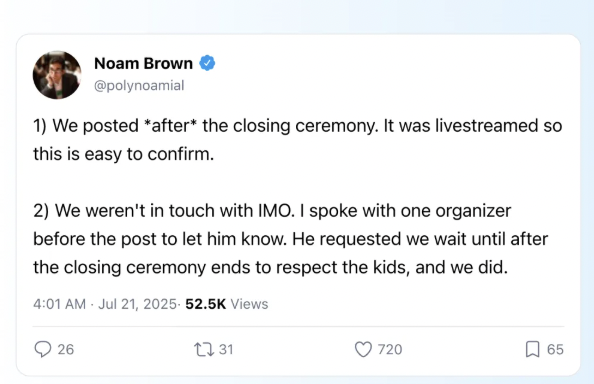594x384 pixels.
Task: Click the word livestreamed in the tweet
Action: click(486, 126)
